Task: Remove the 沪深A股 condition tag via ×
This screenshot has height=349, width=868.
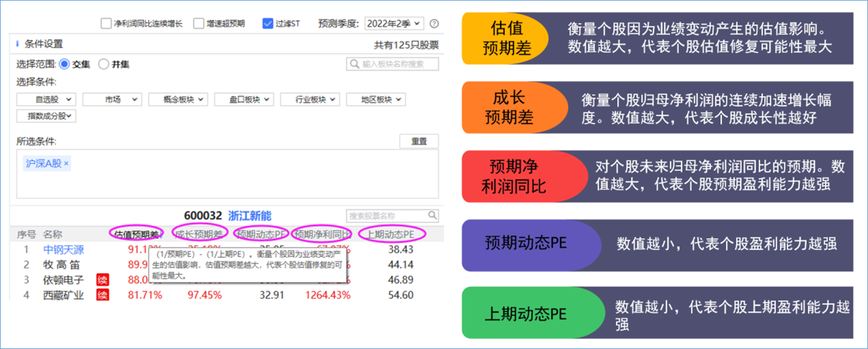Action: (66, 164)
